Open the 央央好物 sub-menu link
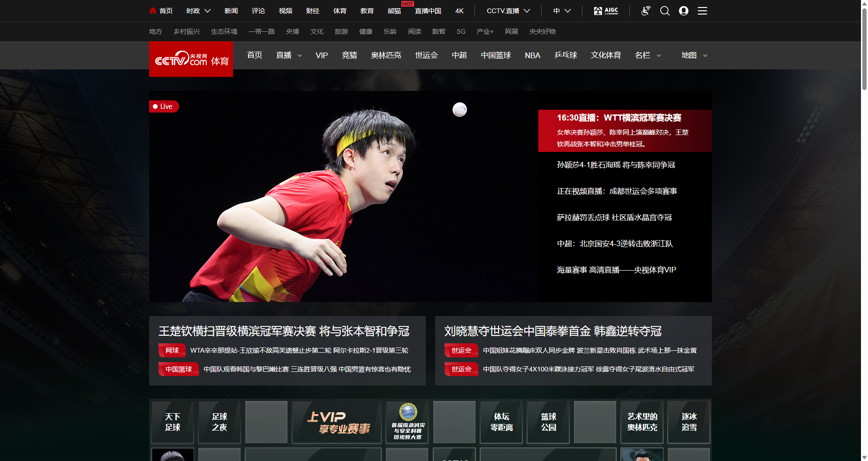Screen dimensions: 868x461 pyautogui.click(x=543, y=31)
